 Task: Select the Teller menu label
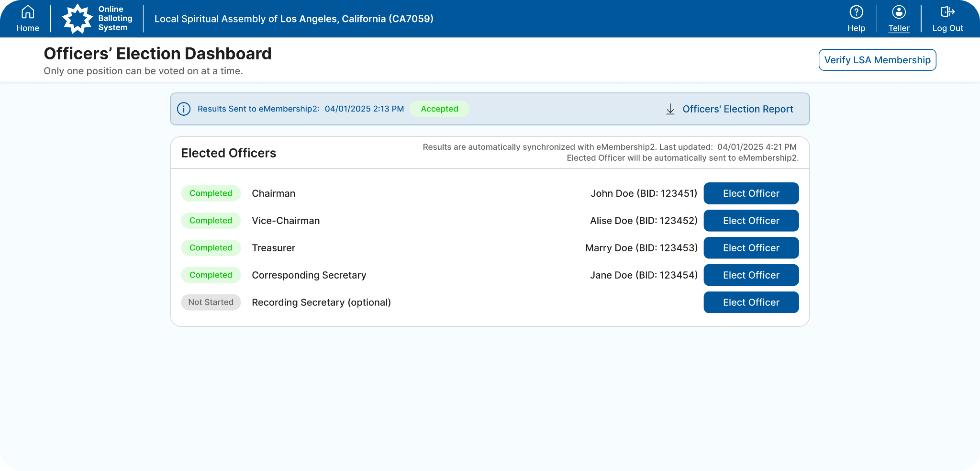point(899,28)
